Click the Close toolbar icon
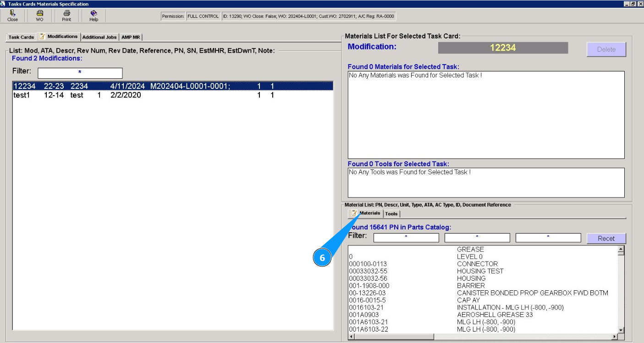The width and height of the screenshot is (644, 343). click(x=12, y=16)
